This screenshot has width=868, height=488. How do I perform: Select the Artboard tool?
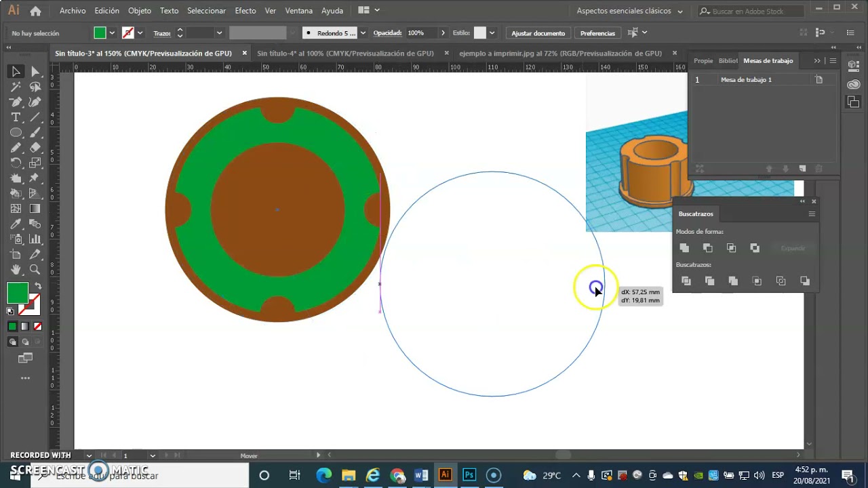tap(16, 255)
